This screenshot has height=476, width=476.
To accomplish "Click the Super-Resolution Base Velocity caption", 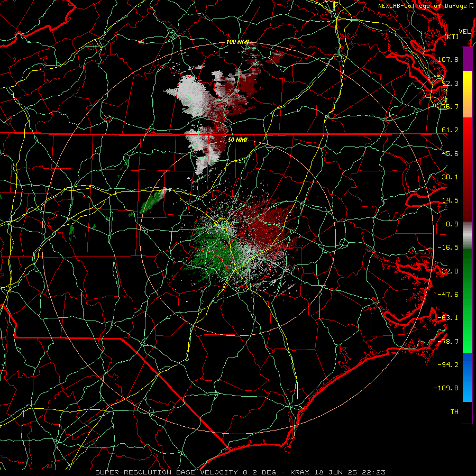I will 241,472.
